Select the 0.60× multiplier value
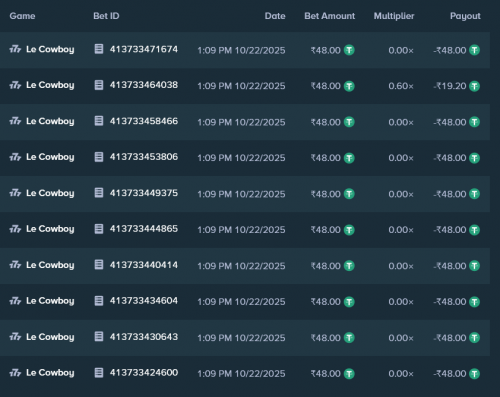The height and width of the screenshot is (397, 500). click(401, 86)
